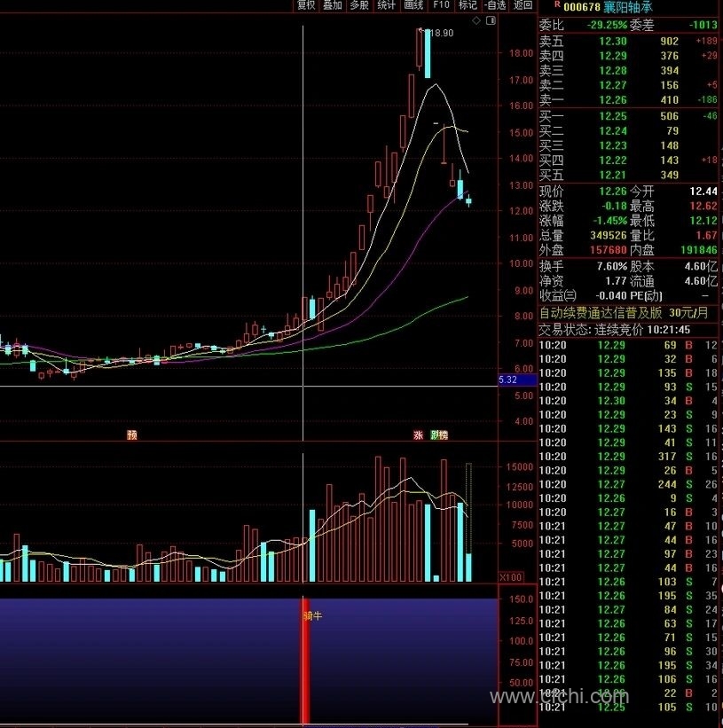Open the 预 marker on the chart
Screen dimensions: 723x728
tap(132, 435)
